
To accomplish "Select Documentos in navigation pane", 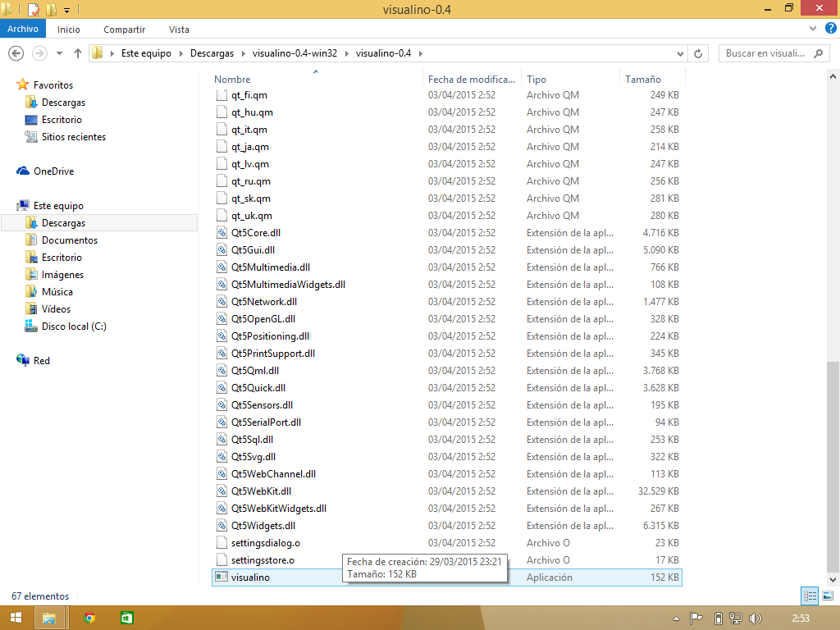I will pos(70,240).
